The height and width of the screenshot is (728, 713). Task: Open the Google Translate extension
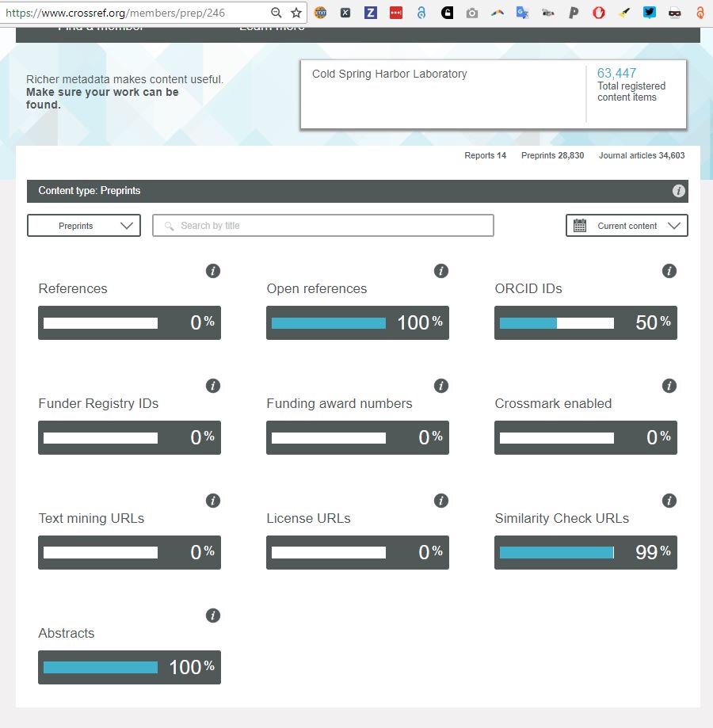tap(523, 13)
